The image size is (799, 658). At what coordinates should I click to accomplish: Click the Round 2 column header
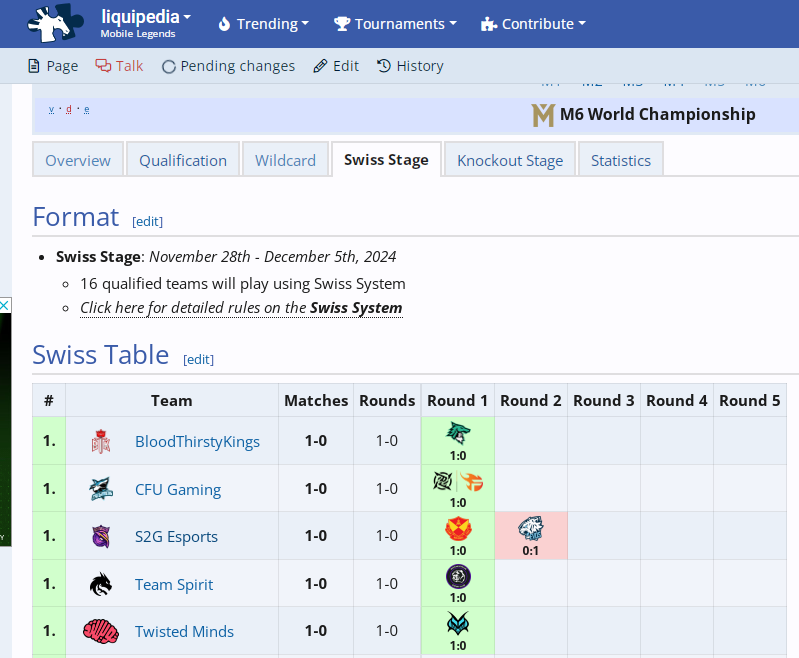(530, 401)
